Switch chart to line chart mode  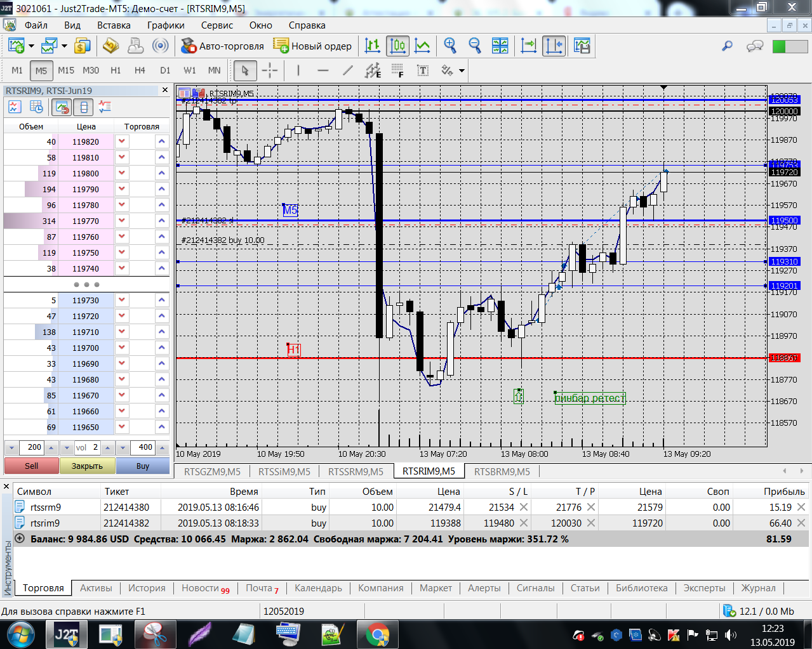click(x=422, y=46)
